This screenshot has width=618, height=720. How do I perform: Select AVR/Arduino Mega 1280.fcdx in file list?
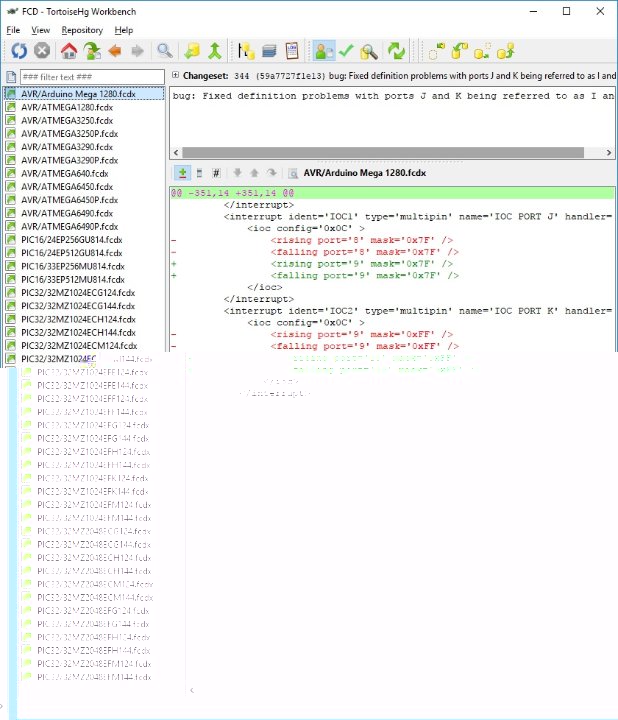point(84,94)
